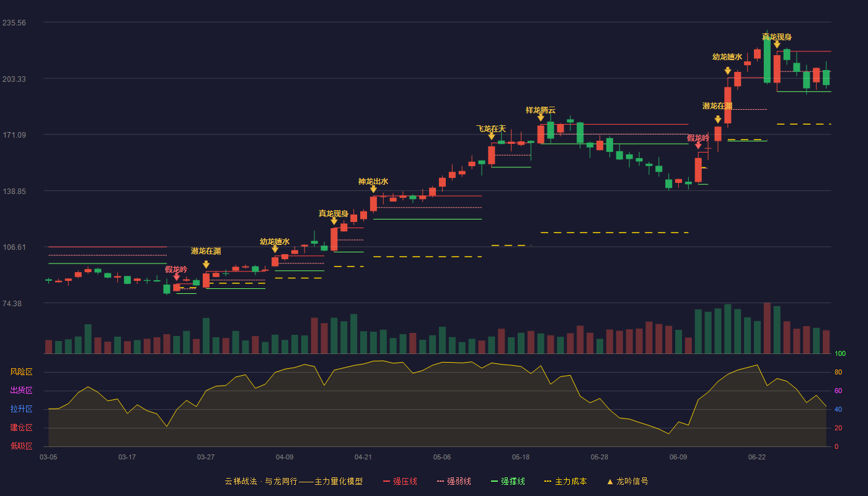Toggle the 龙吟信号 legend entry
The width and height of the screenshot is (868, 496).
[x=627, y=481]
